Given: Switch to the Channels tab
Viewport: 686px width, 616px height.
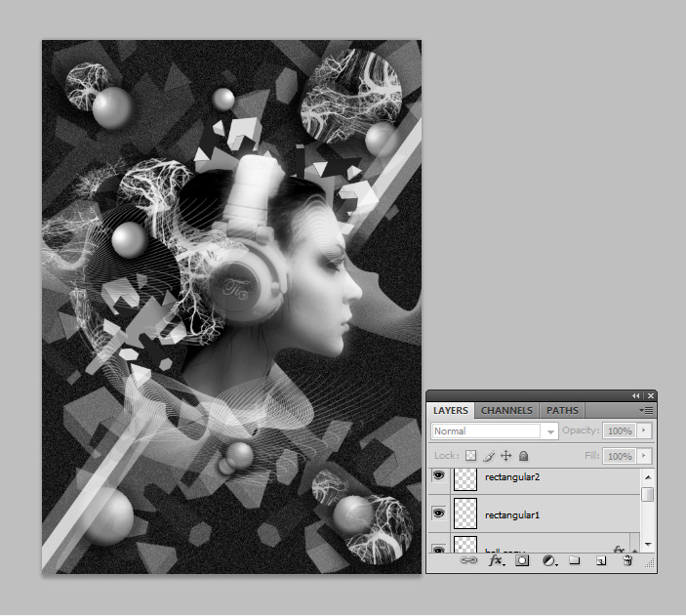Looking at the screenshot, I should pos(506,411).
